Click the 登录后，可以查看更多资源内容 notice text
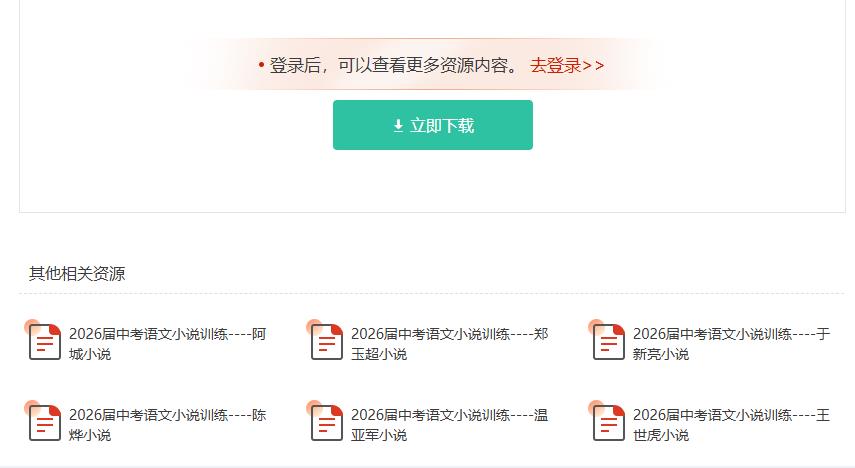Image resolution: width=855 pixels, height=468 pixels. [x=394, y=65]
